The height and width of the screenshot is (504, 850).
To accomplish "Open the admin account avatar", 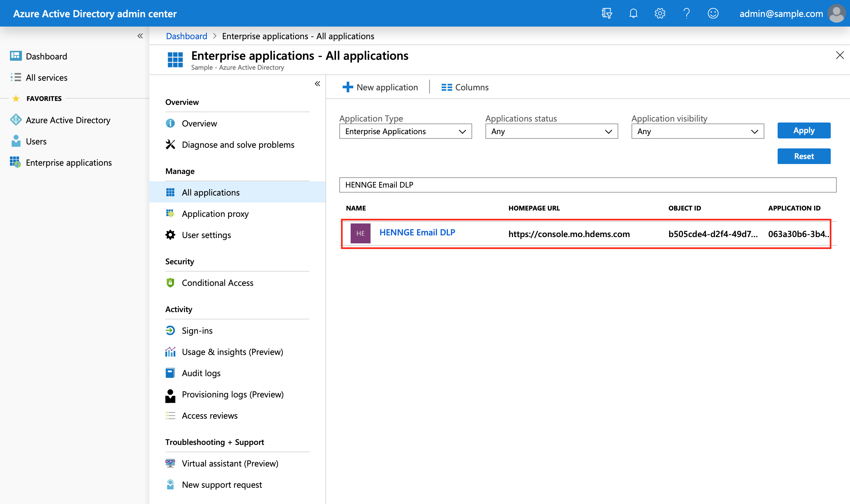I will tap(836, 14).
